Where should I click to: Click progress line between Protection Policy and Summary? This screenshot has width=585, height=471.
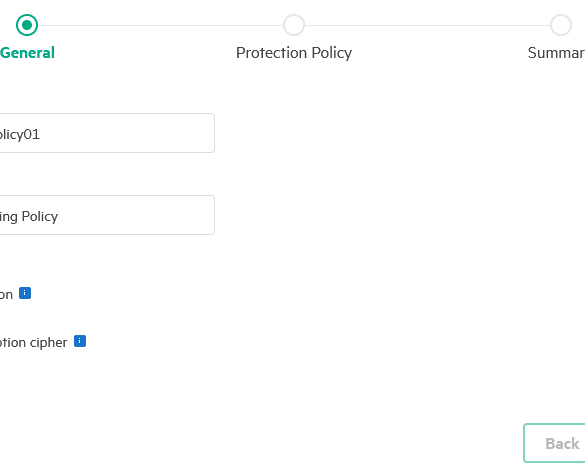click(x=428, y=25)
